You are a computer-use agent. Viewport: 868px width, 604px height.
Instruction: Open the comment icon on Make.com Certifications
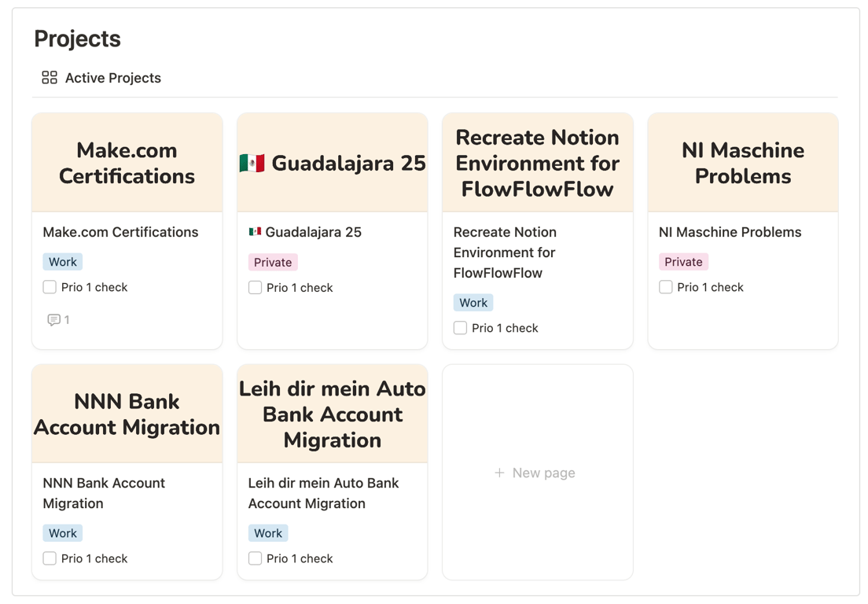click(x=53, y=319)
